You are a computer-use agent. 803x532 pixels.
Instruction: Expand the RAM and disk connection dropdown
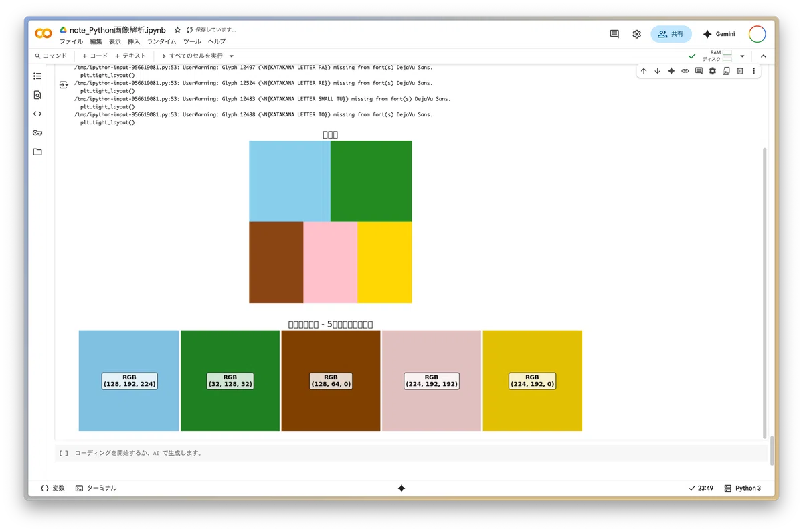coord(742,56)
